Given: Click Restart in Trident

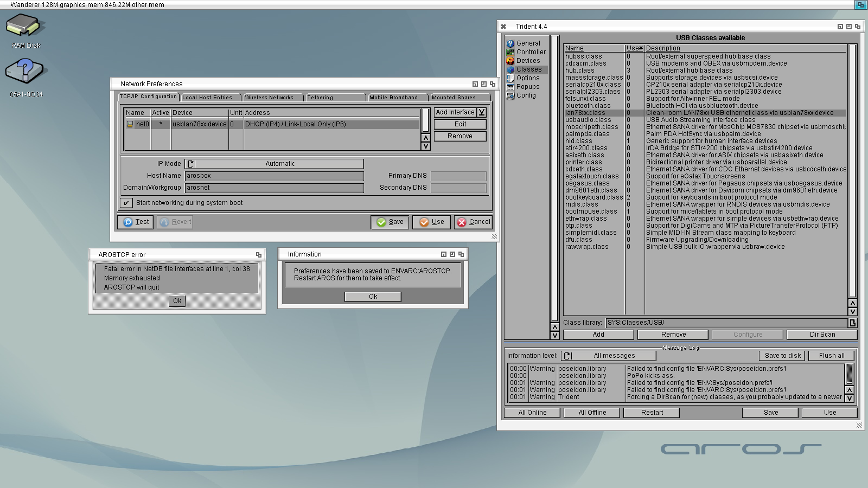Looking at the screenshot, I should tap(652, 413).
